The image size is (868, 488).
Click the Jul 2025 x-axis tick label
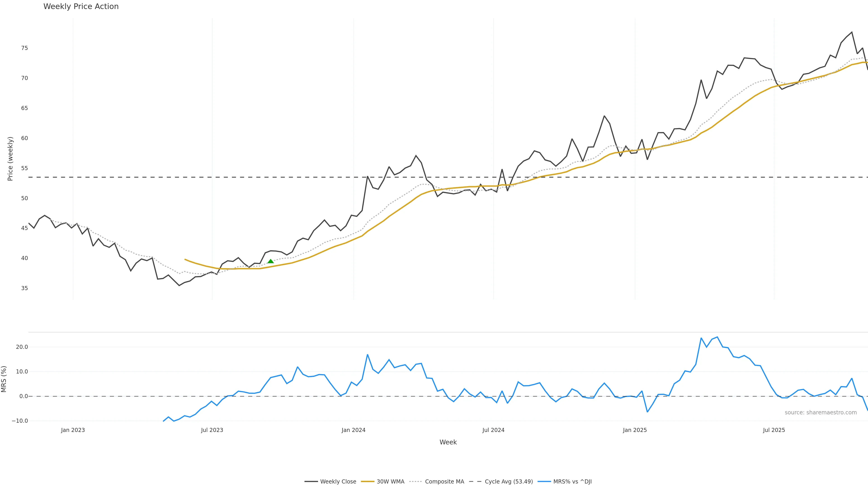point(774,430)
